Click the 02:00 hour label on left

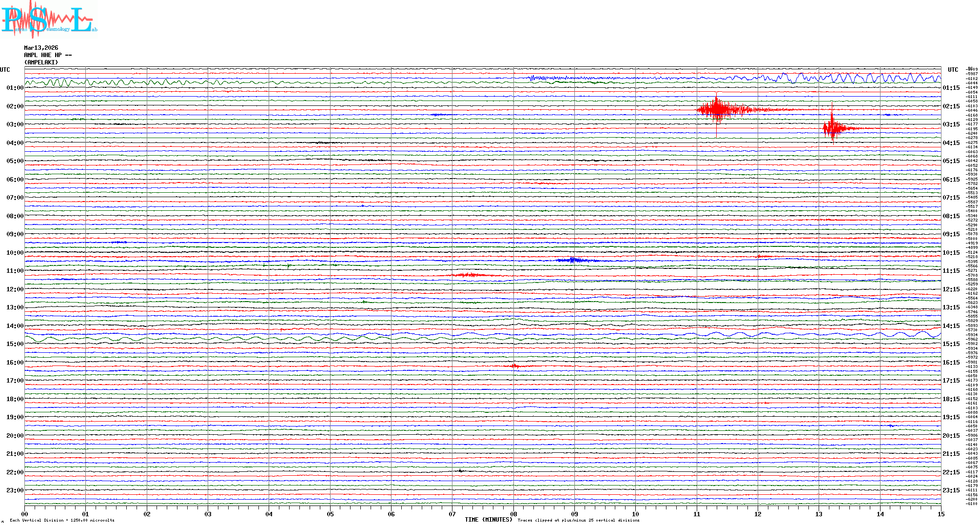coord(15,106)
